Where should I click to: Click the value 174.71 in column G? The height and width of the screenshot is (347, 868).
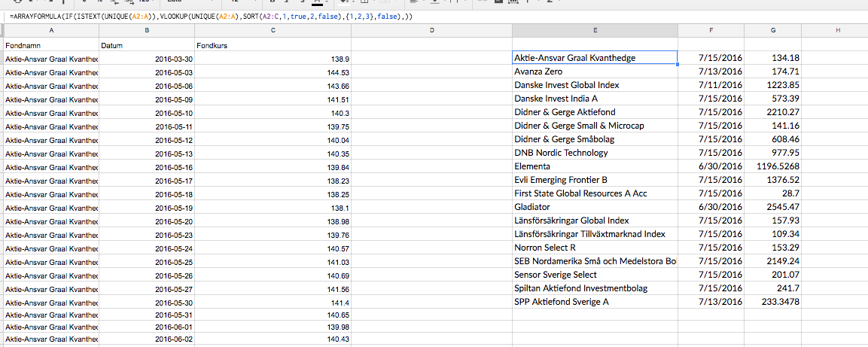tap(773, 72)
